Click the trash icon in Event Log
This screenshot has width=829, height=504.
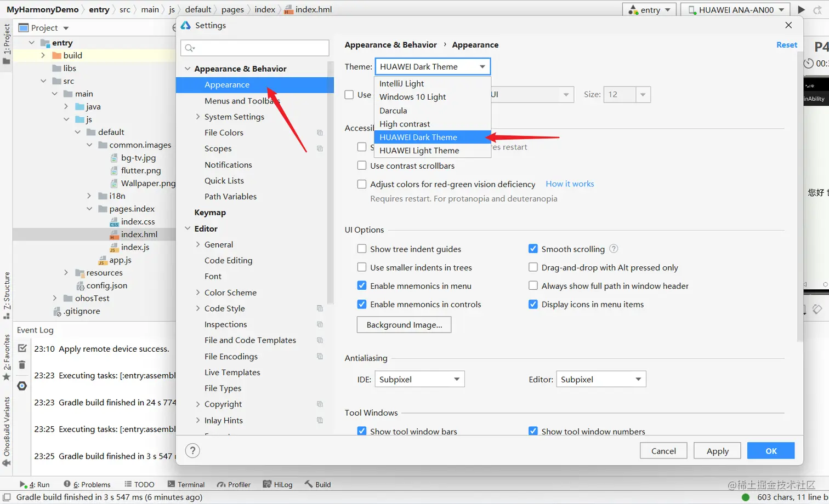[x=22, y=365]
